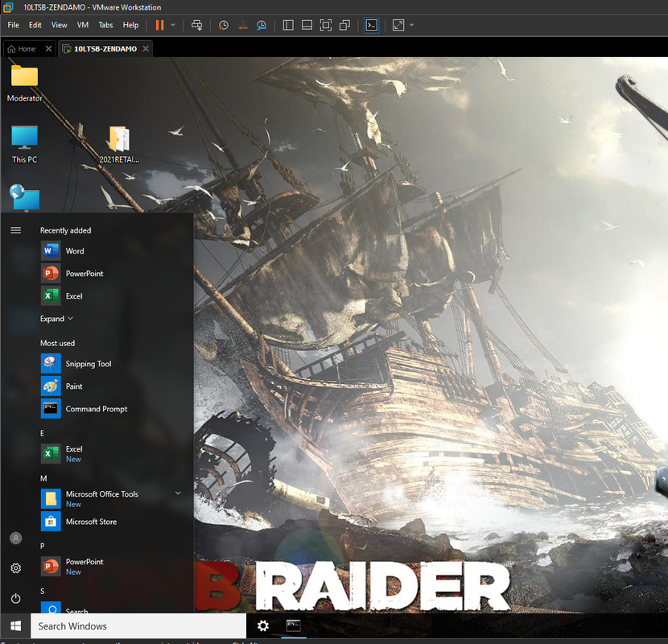668x644 pixels.
Task: Revert the VM to its previous snapshot
Action: pyautogui.click(x=242, y=25)
